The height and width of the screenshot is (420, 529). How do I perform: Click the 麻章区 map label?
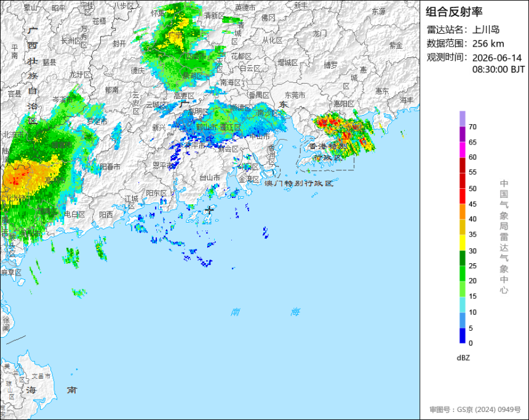(x=11, y=272)
